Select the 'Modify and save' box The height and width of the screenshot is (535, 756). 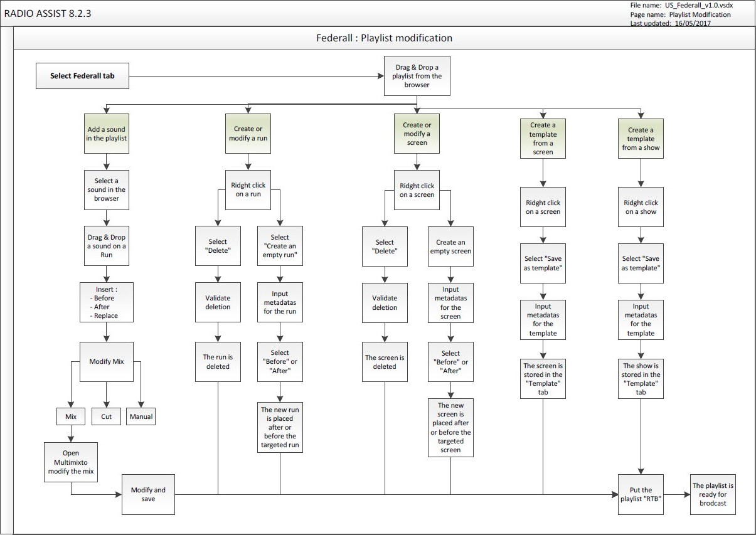pyautogui.click(x=148, y=494)
